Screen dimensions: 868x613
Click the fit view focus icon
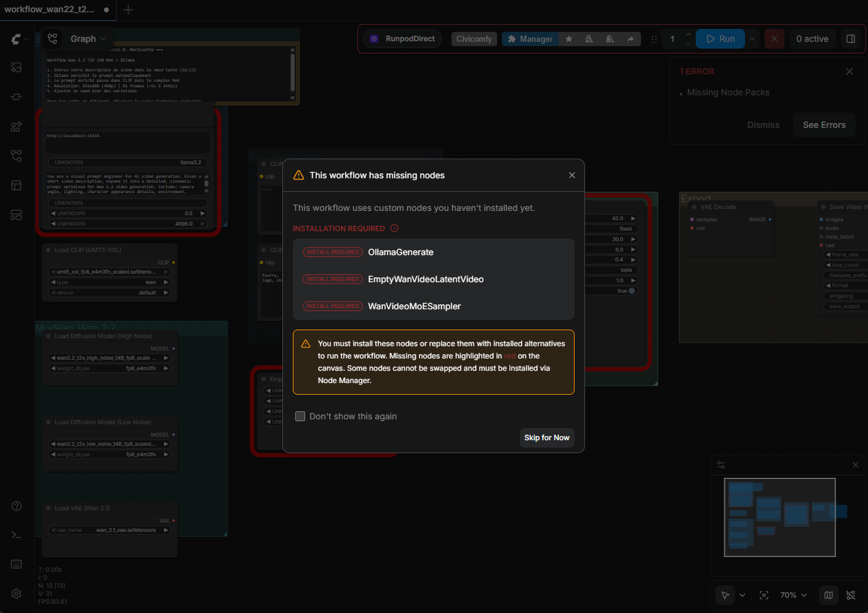(764, 595)
